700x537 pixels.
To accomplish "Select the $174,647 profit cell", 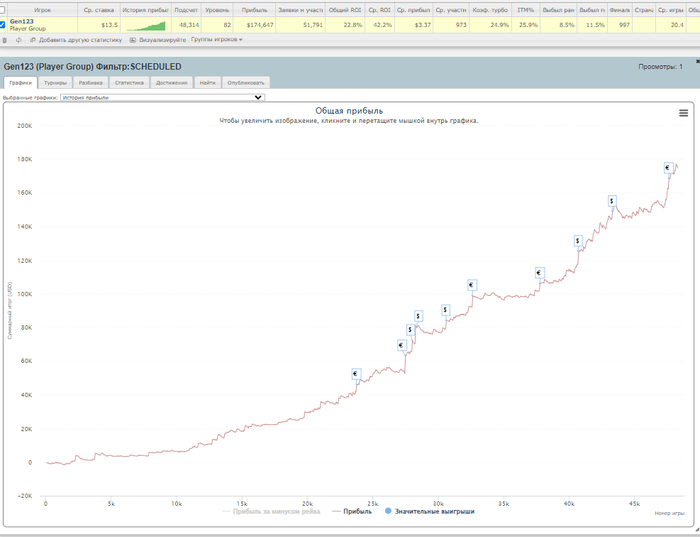I will (x=254, y=25).
